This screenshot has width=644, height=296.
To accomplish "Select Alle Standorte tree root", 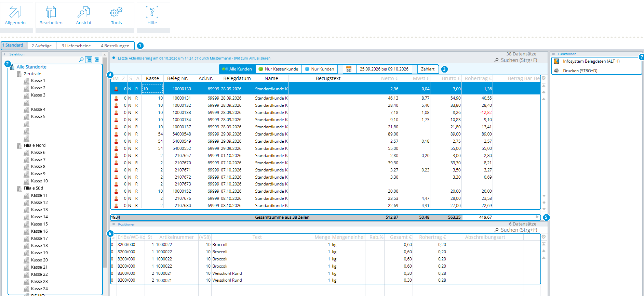I will [31, 67].
